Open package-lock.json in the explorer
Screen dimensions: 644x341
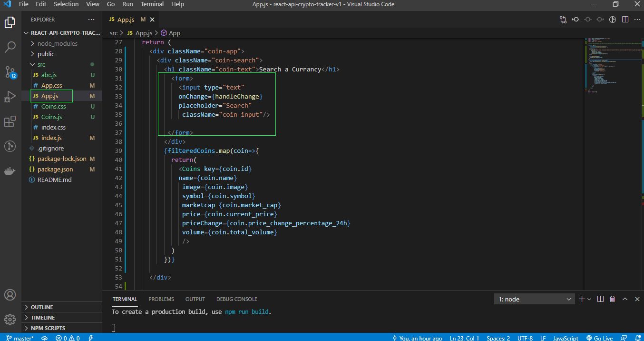[62, 159]
